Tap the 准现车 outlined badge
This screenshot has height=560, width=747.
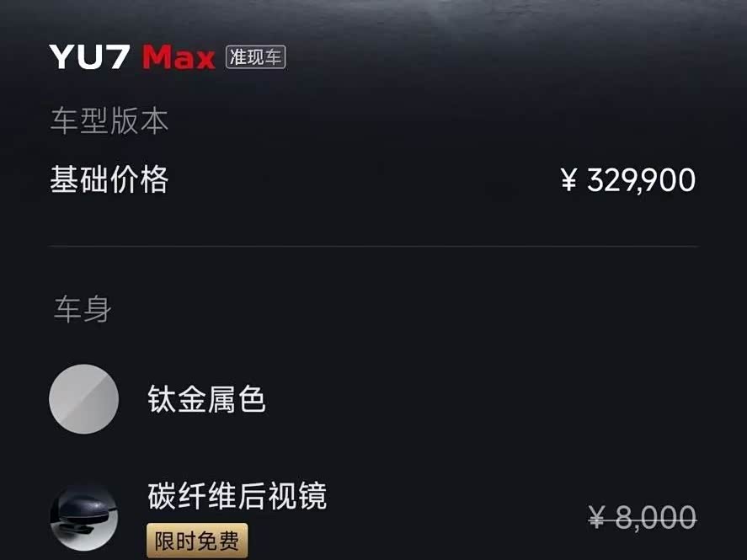click(x=256, y=57)
